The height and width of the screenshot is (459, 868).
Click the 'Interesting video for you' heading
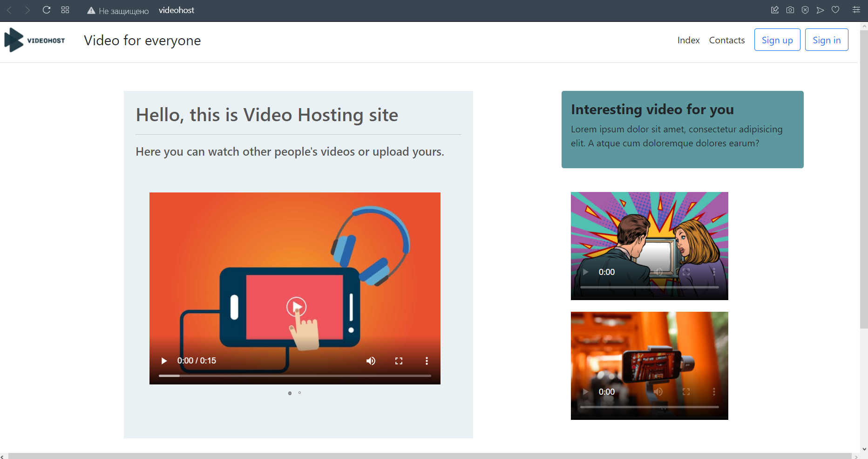tap(652, 110)
